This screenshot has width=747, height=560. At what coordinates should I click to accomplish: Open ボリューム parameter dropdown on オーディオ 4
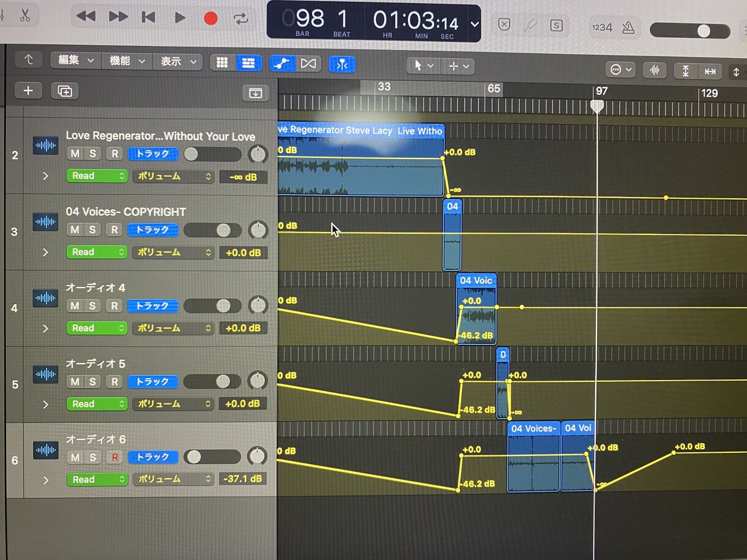click(x=173, y=328)
